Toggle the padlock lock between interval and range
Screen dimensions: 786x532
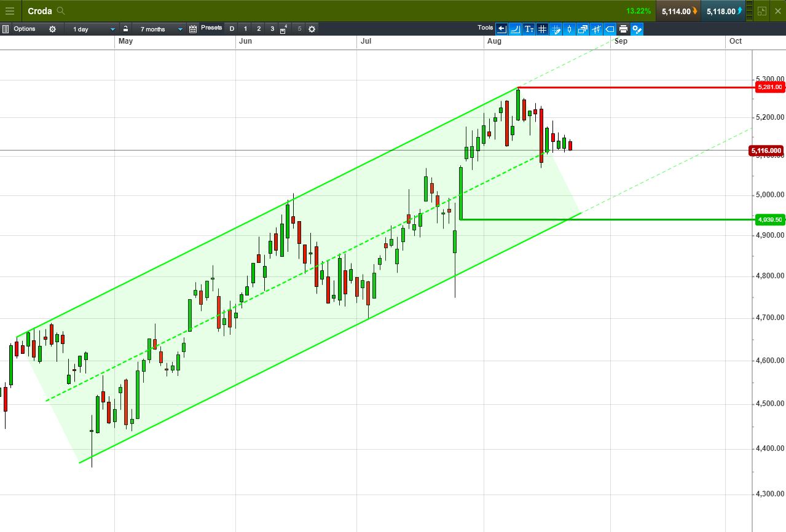pyautogui.click(x=125, y=29)
